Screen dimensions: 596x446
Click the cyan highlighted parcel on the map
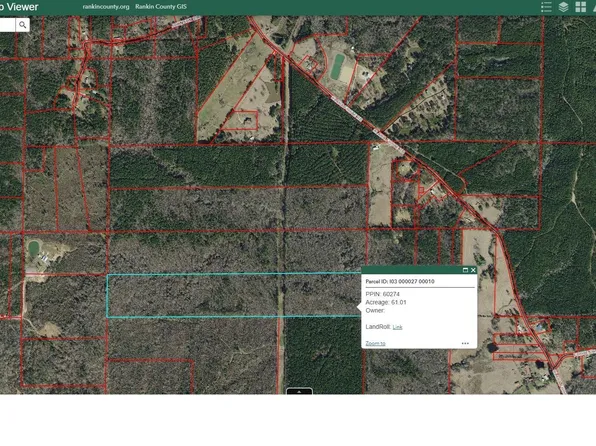[233, 295]
